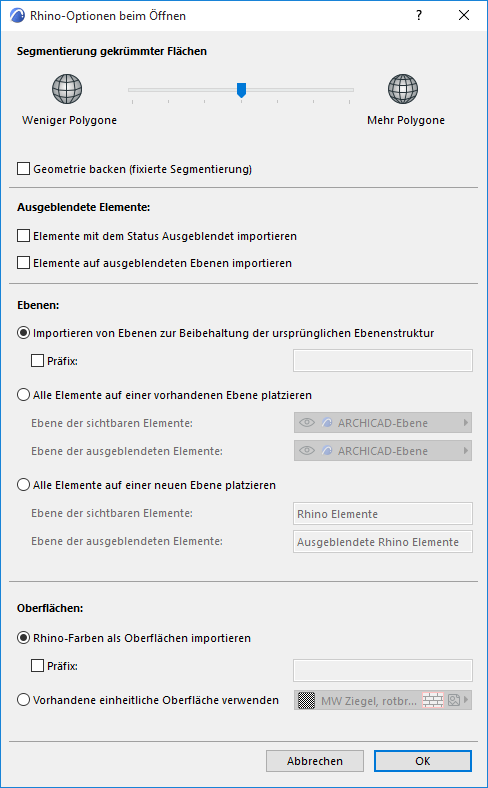488x788 pixels.
Task: Click the coarse globe icon for fewer polygons
Action: pos(67,89)
